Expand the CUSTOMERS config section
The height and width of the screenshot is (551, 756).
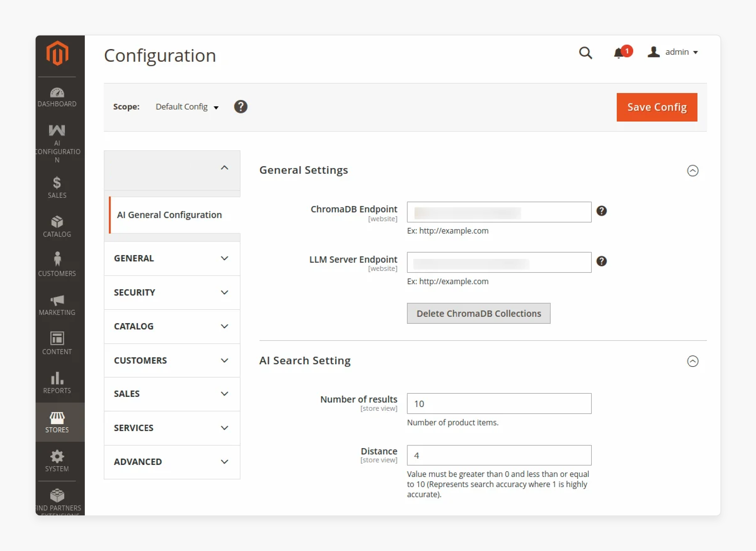(172, 360)
